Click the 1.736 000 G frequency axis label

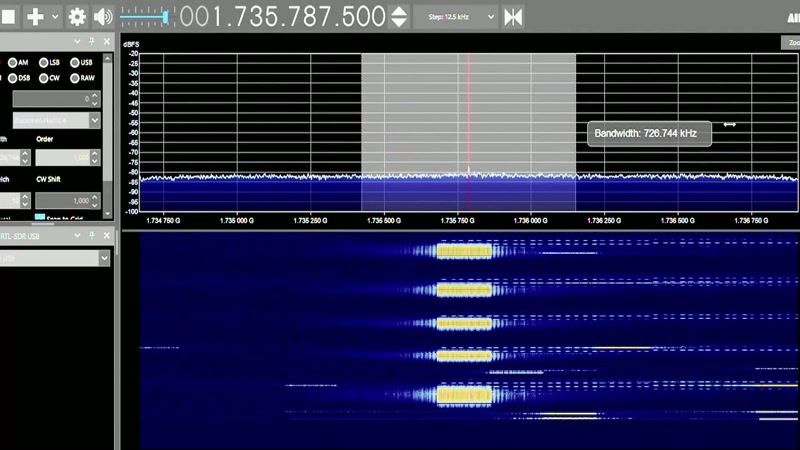tap(531, 221)
